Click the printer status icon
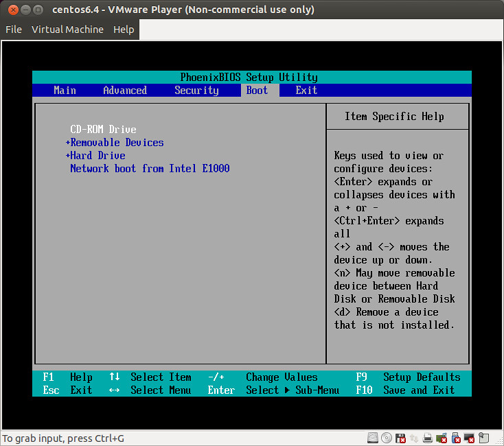The image size is (504, 446). [428, 438]
